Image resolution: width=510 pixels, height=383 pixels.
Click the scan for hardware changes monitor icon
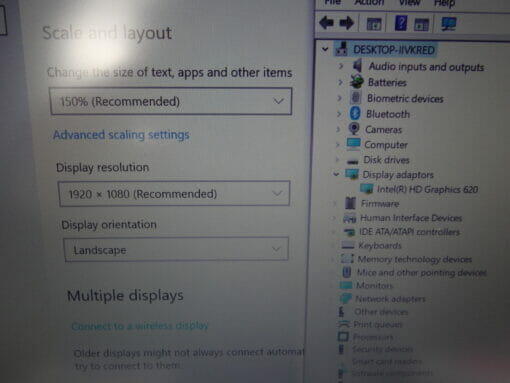448,24
